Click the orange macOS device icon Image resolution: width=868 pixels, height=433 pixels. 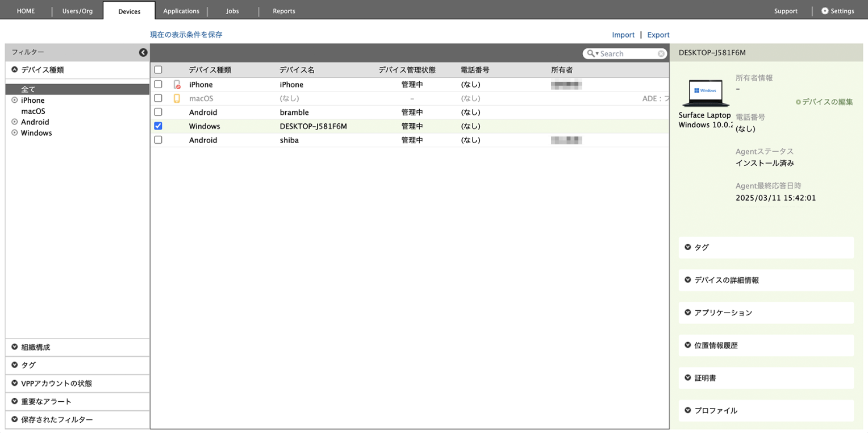pos(177,98)
